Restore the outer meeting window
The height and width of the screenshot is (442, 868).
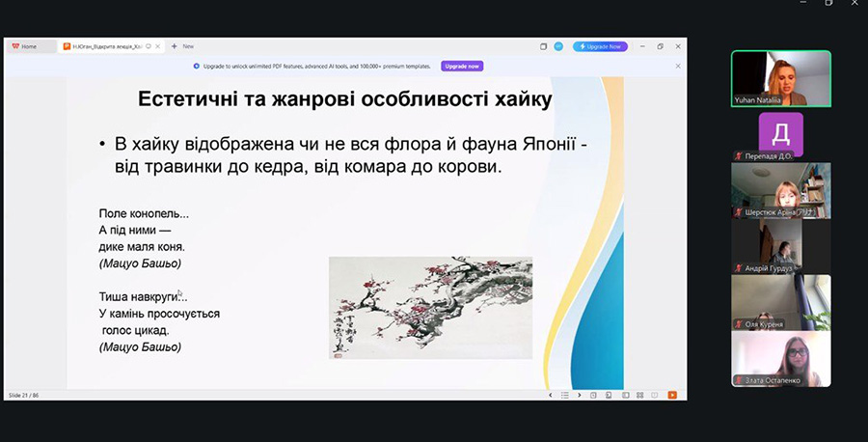click(x=828, y=3)
